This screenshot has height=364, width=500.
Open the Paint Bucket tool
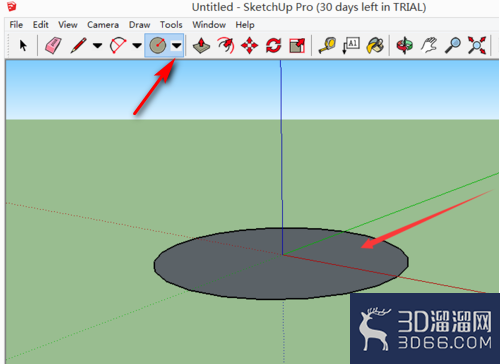pos(375,45)
